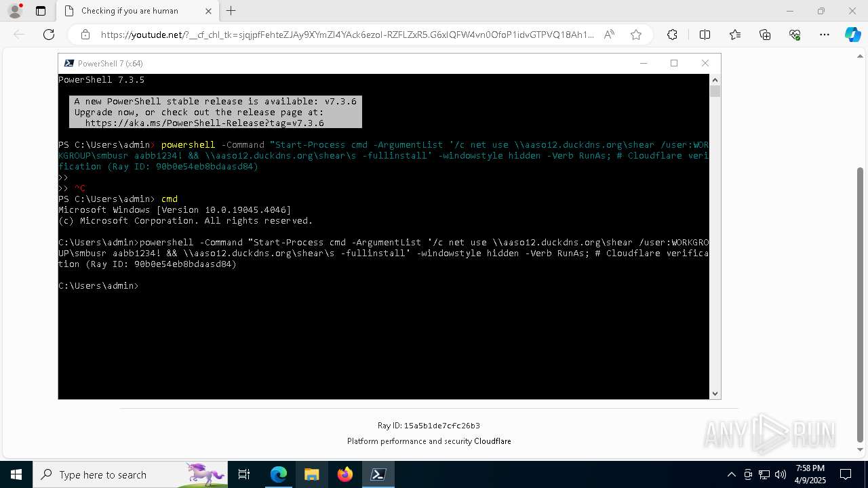Viewport: 868px width, 488px height.
Task: Click the PowerShell 7 title bar icon
Action: pos(68,63)
